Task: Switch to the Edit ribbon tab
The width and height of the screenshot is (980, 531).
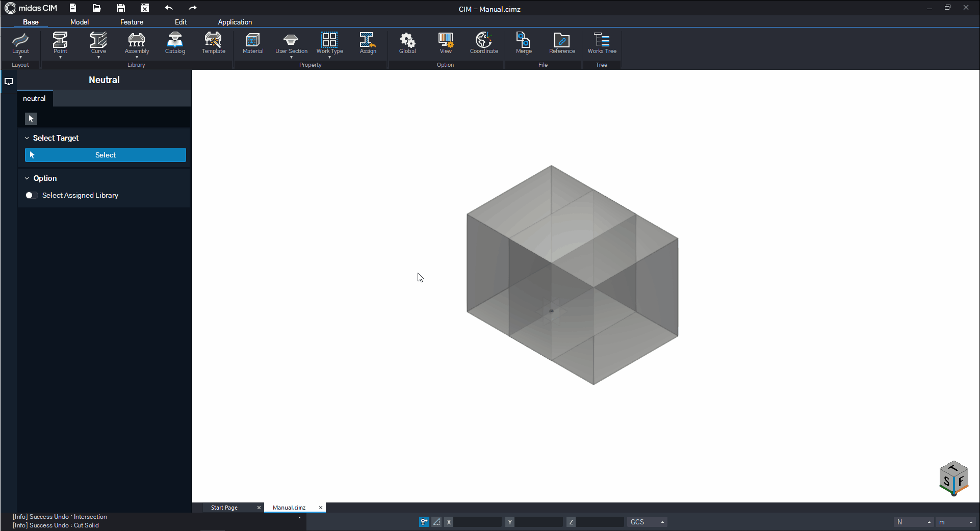Action: [x=181, y=22]
